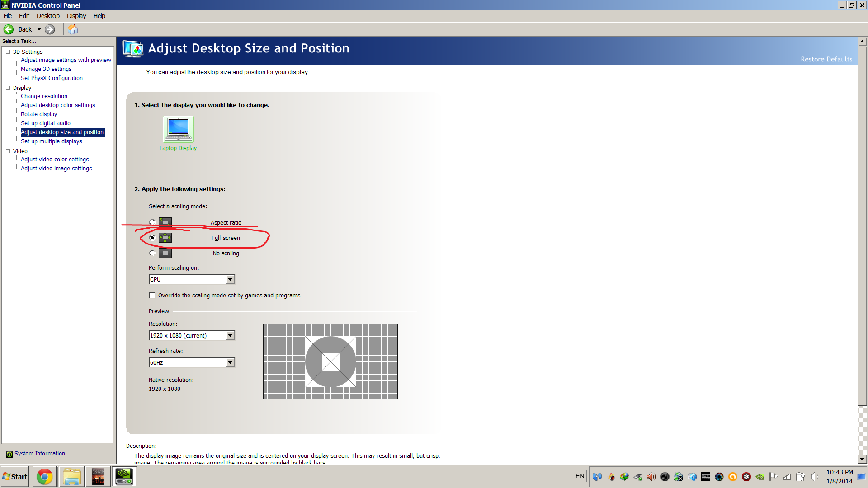Open the Back history dropdown arrow
The height and width of the screenshot is (488, 868).
[39, 29]
